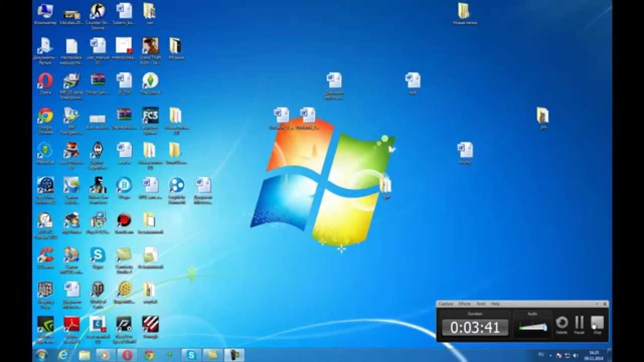The width and height of the screenshot is (644, 362).
Task: Switch to Skype in the taskbar
Action: pos(191,355)
